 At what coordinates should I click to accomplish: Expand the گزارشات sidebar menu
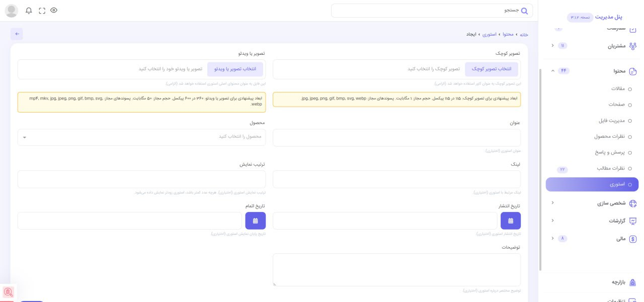coord(553,221)
